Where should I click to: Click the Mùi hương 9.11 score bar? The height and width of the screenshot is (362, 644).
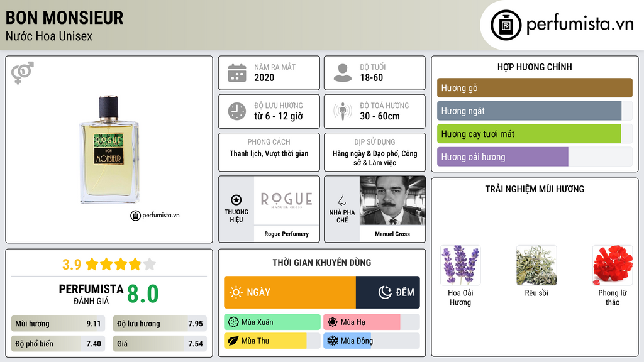(58, 324)
